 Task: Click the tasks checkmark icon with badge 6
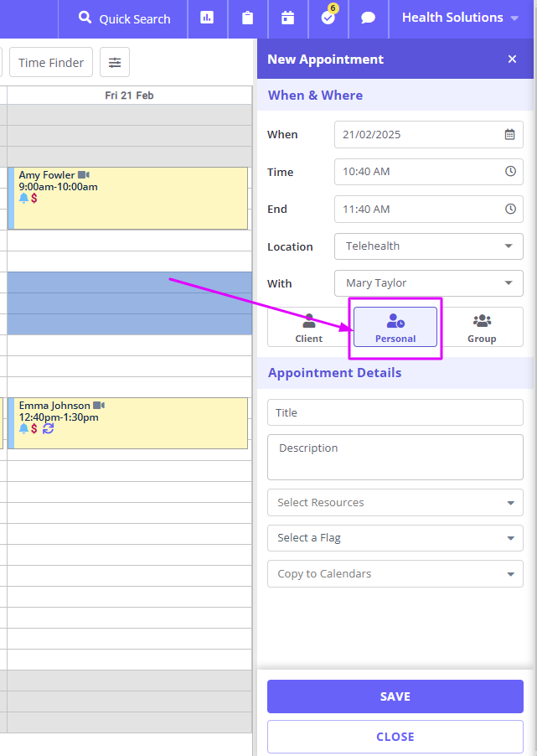tap(328, 18)
